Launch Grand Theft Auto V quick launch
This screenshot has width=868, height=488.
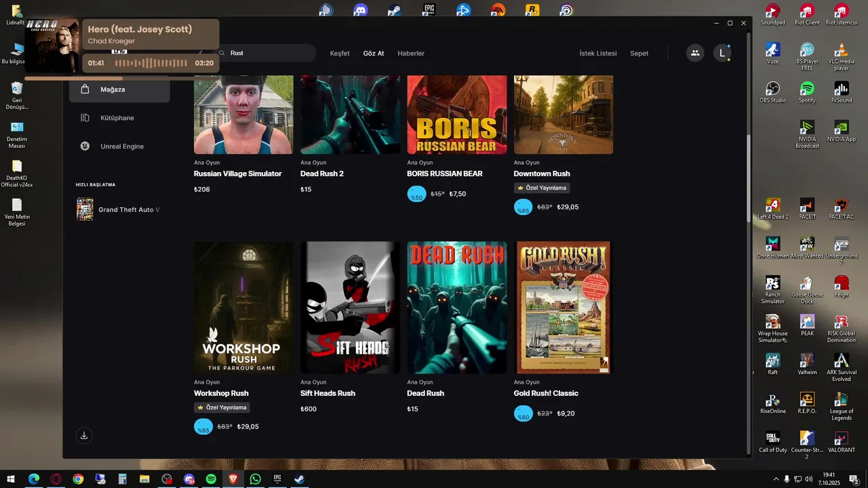click(119, 209)
